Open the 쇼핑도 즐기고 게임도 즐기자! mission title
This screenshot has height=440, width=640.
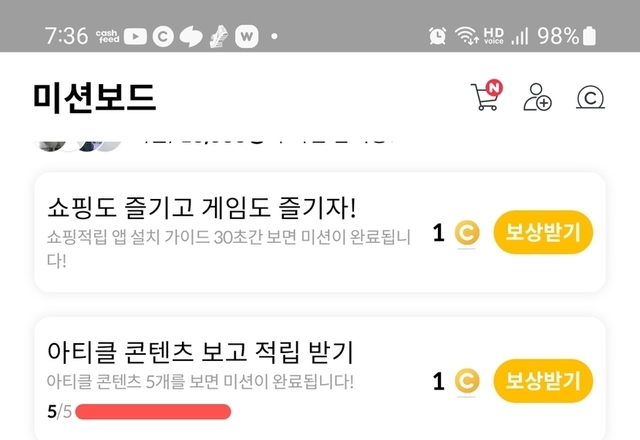(202, 208)
